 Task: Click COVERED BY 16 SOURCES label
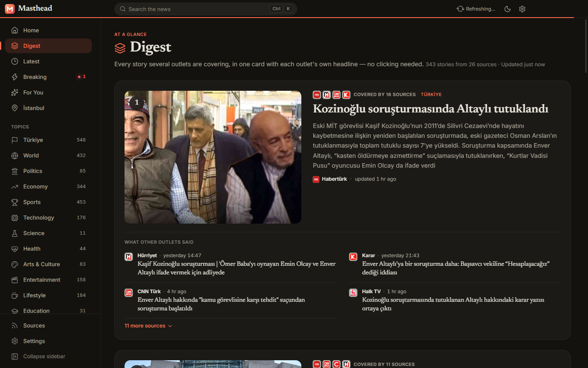(x=385, y=94)
